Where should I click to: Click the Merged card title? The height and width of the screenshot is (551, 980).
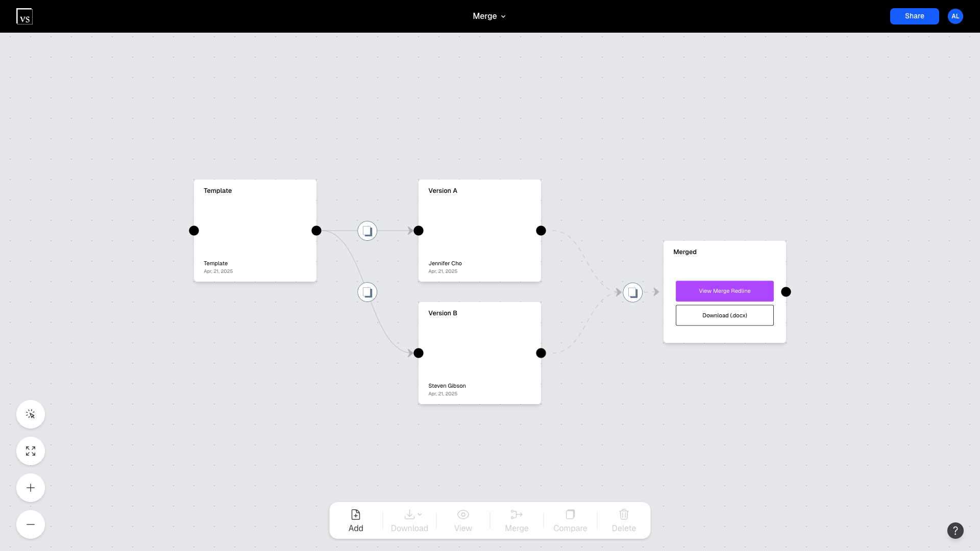(685, 252)
